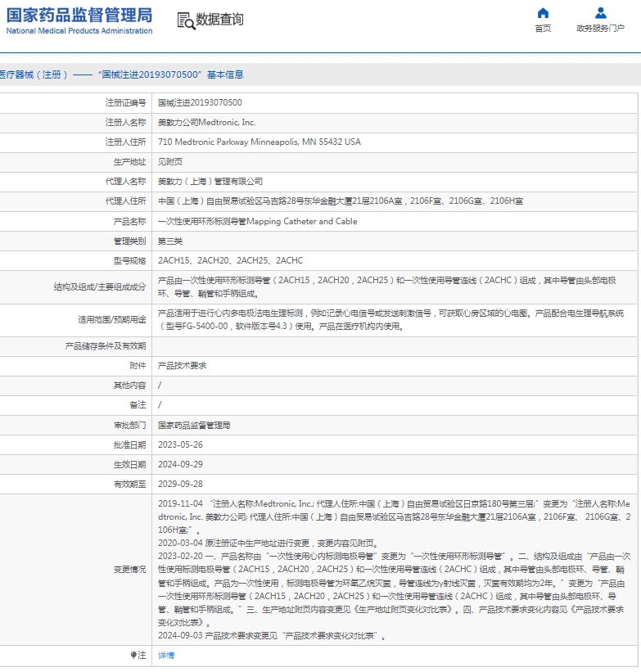This screenshot has width=641, height=672.
Task: Select 美敦力公司Medtronic, Inc. registrant value
Action: point(206,122)
